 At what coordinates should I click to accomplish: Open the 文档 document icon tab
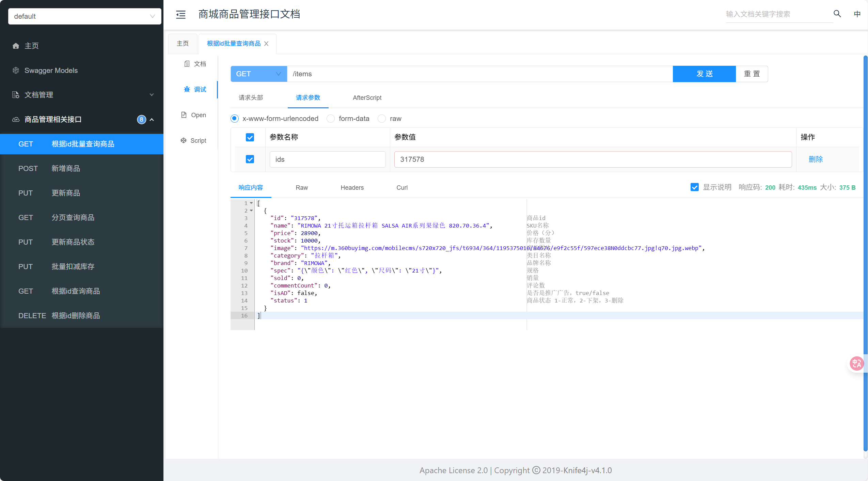(x=195, y=64)
